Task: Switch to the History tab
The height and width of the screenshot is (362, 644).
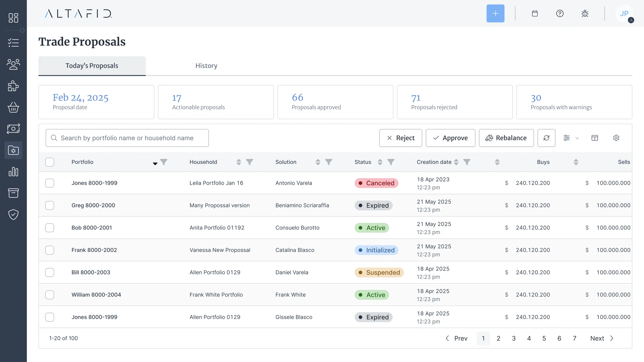Action: pyautogui.click(x=206, y=66)
